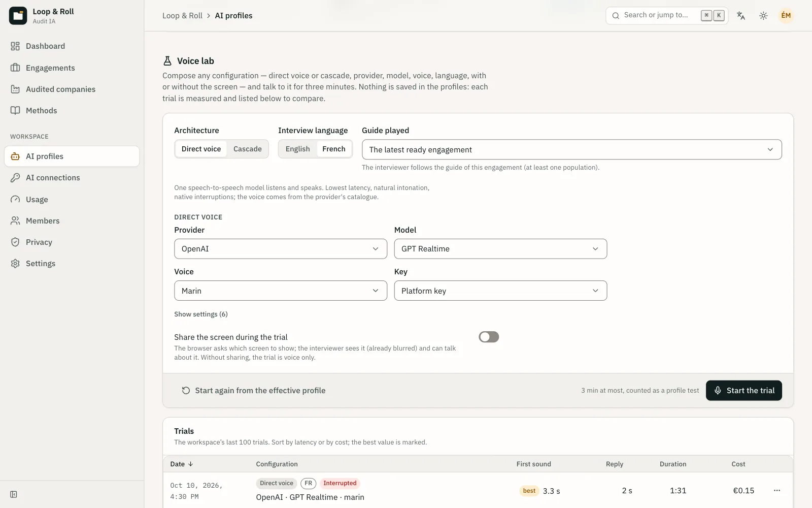Click the microphone icon on Start the trial
The width and height of the screenshot is (812, 508).
pos(718,391)
